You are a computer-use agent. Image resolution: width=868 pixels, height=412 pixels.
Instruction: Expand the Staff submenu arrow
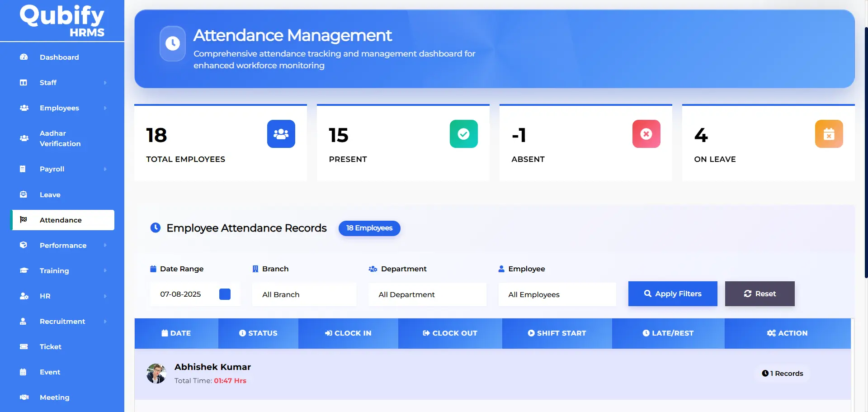pos(105,83)
